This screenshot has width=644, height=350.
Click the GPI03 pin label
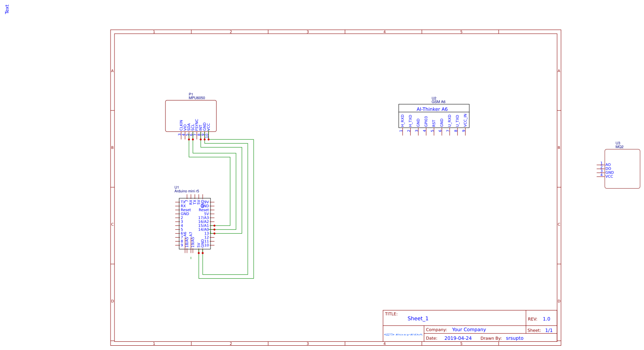(426, 121)
